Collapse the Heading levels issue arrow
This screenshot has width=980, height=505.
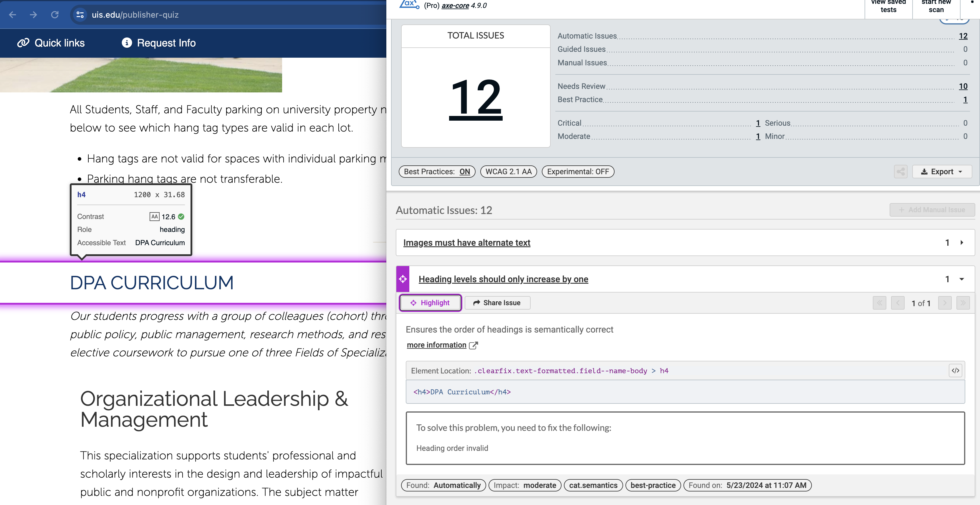click(961, 279)
